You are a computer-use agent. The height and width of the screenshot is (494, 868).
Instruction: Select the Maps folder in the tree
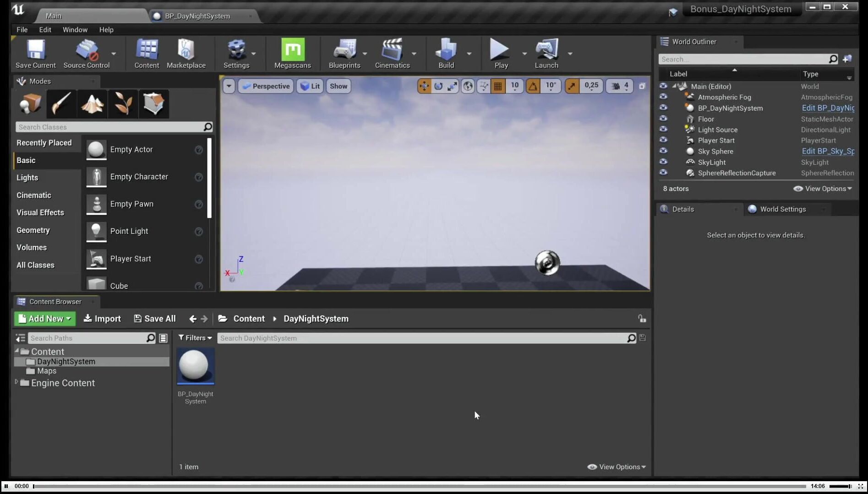46,371
